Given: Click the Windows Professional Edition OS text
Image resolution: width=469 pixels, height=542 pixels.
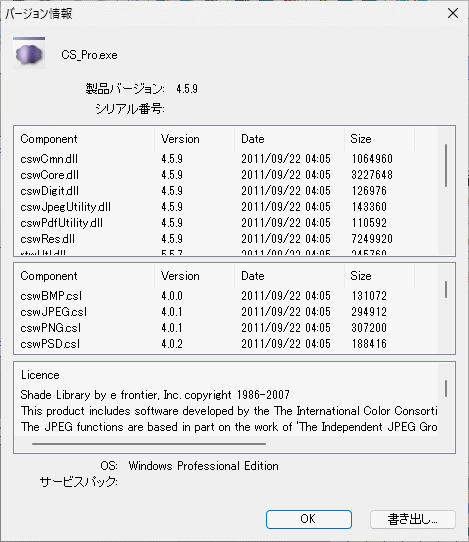Looking at the screenshot, I should [x=203, y=466].
